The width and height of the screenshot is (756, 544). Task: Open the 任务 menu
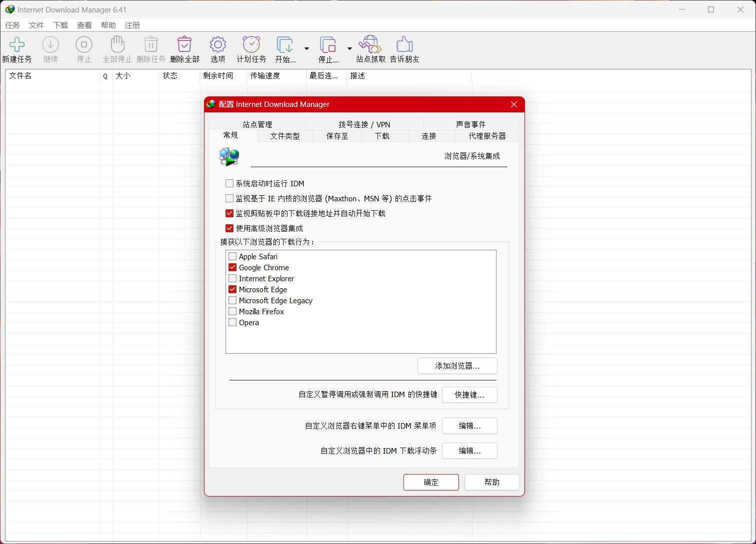tap(12, 25)
